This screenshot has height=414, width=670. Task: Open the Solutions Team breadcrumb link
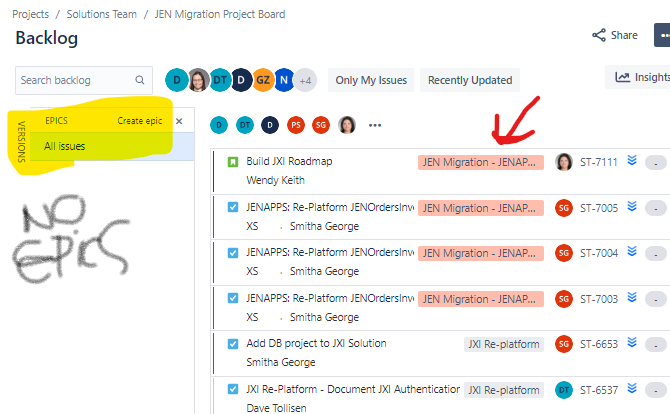tap(102, 14)
